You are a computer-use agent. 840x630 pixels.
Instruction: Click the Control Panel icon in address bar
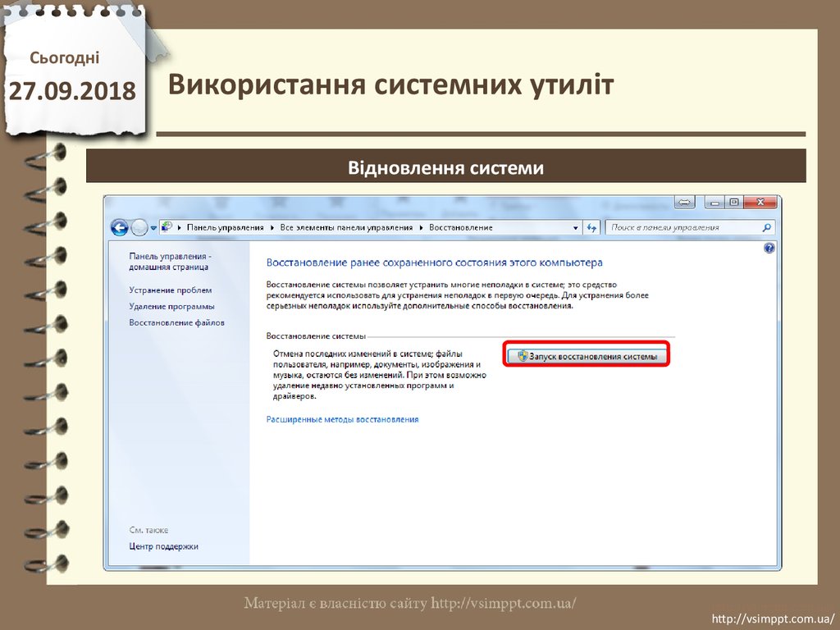click(x=167, y=227)
